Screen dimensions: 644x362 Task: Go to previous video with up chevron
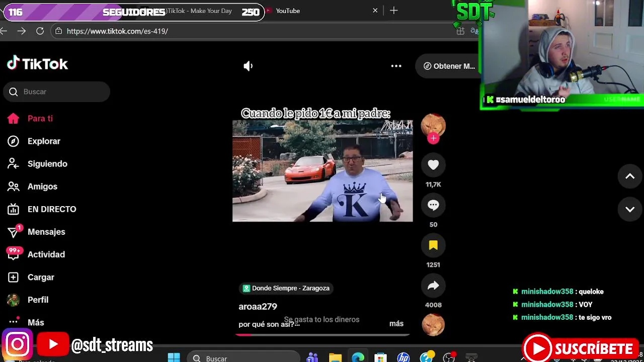click(630, 176)
